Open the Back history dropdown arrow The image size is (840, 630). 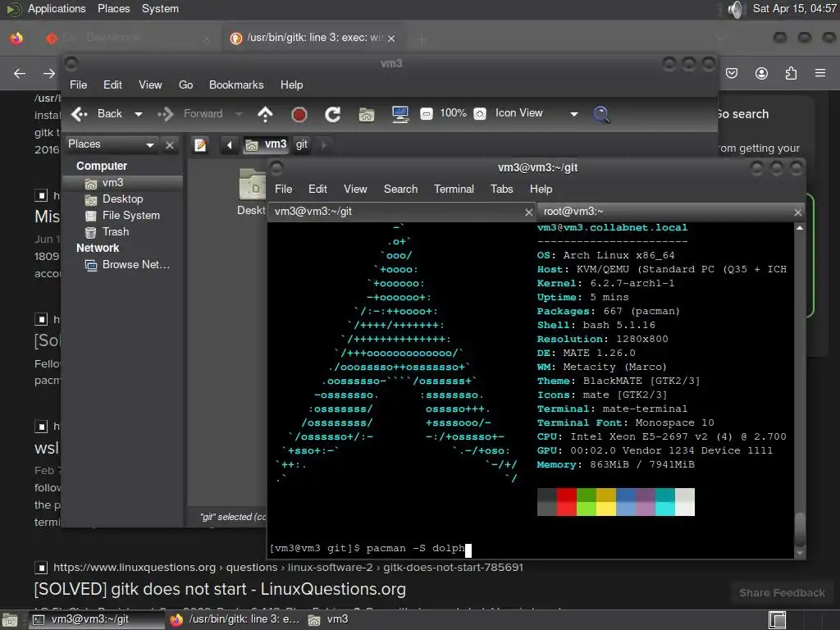[138, 114]
